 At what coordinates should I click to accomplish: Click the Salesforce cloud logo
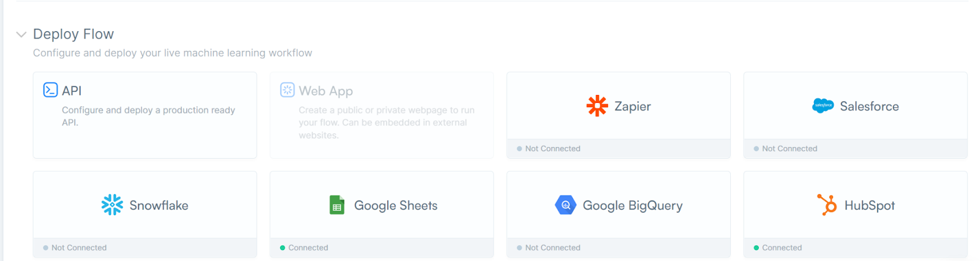(823, 106)
